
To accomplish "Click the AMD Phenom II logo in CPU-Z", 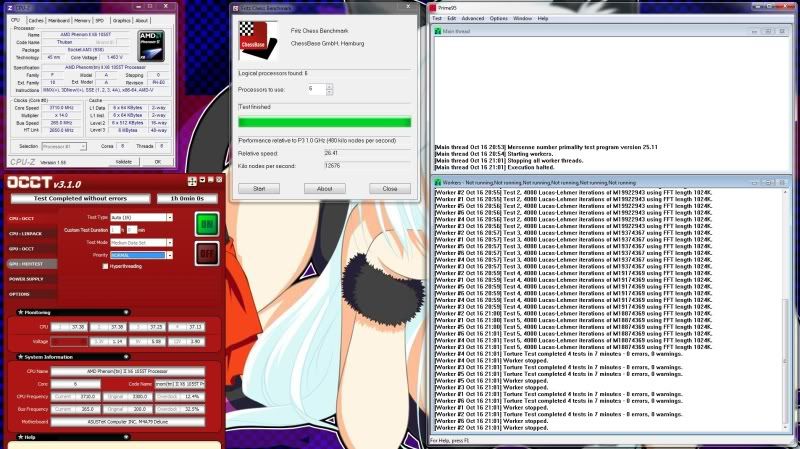I will [151, 46].
